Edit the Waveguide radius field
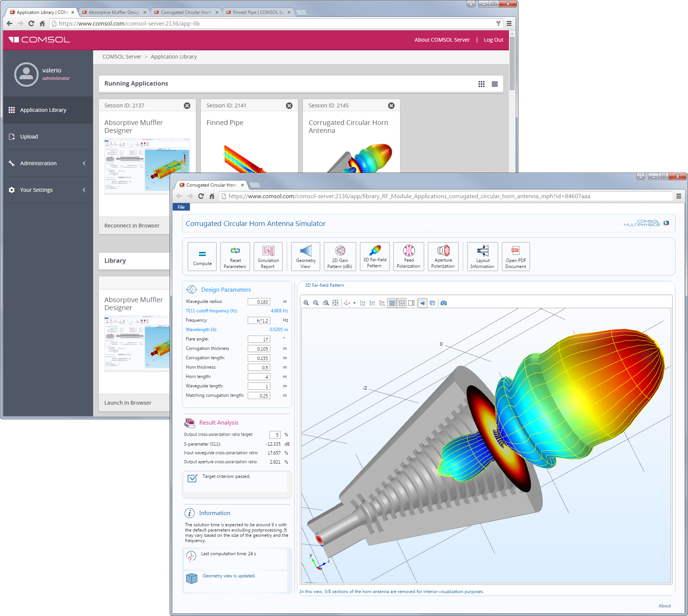This screenshot has width=688, height=616. coord(259,302)
